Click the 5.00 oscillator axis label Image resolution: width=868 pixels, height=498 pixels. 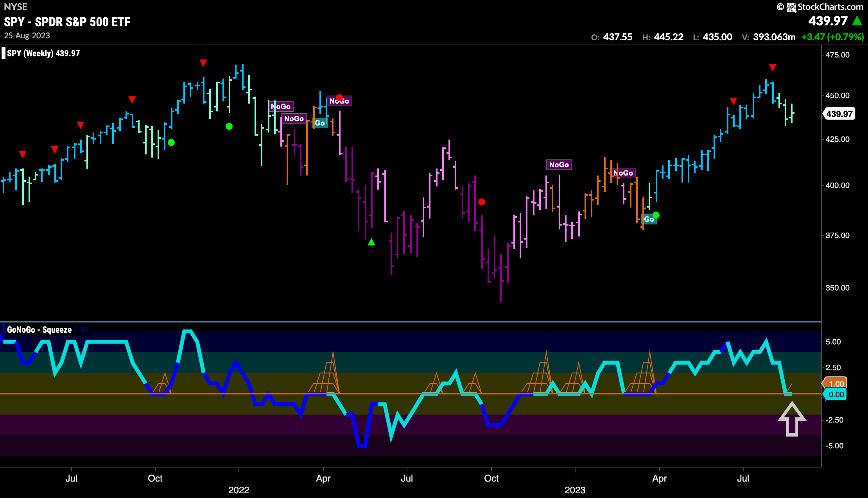(833, 342)
